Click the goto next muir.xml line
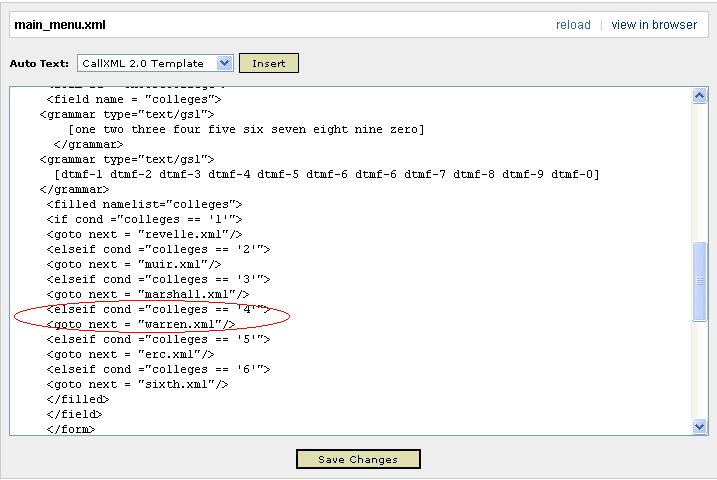Viewport: 717px width, 480px height. [x=134, y=265]
